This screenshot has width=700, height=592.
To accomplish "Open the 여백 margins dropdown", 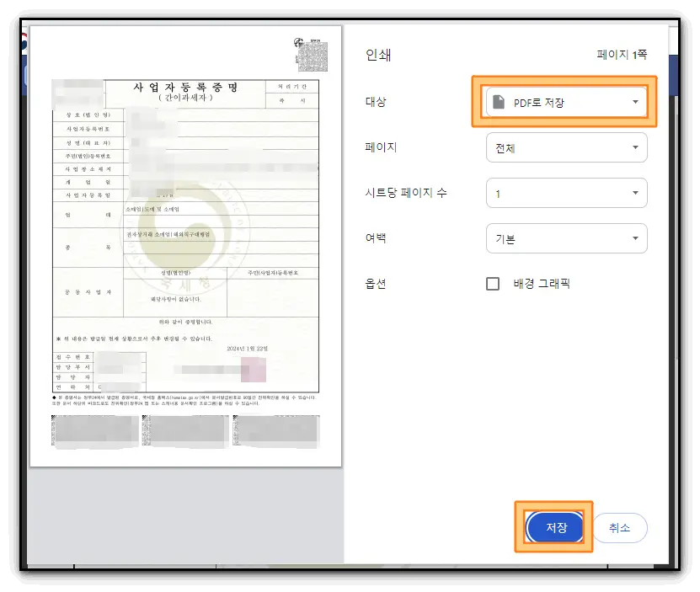I will click(x=566, y=238).
